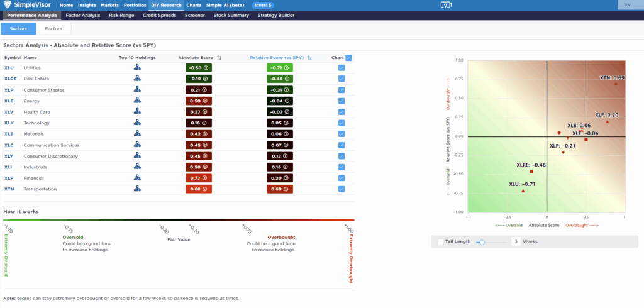Open the XLRE symbol link
This screenshot has height=308, width=644.
coord(10,79)
